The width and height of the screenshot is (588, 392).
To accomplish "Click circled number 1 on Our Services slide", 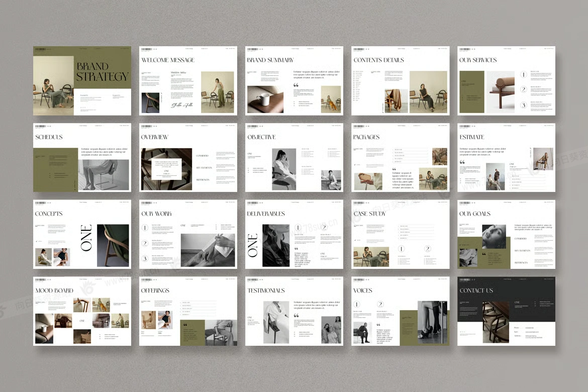I will 523,75.
